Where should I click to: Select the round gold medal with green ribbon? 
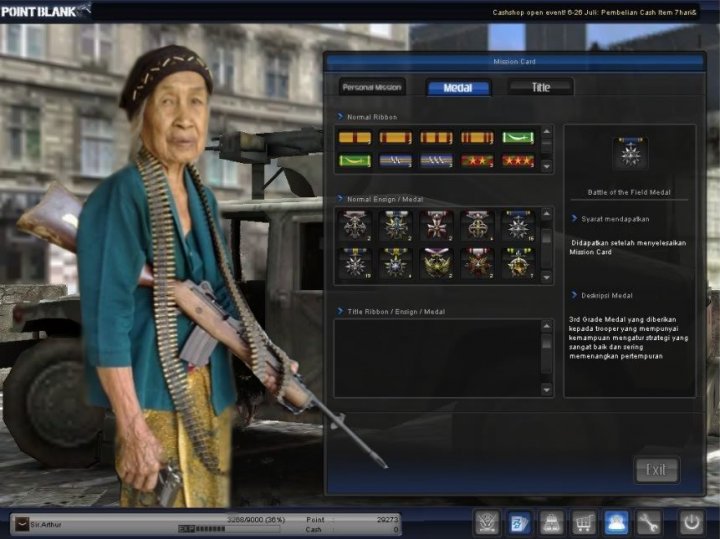(x=518, y=263)
